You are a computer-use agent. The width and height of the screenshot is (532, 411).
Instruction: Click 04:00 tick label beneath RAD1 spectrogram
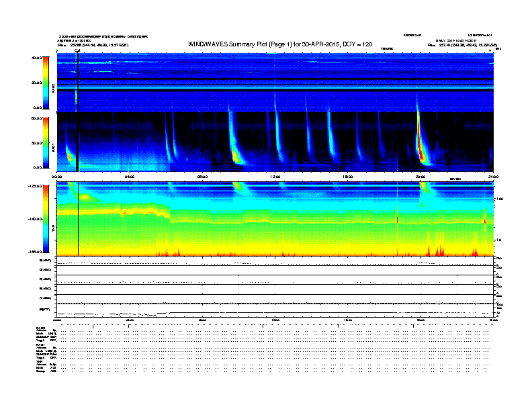130,177
